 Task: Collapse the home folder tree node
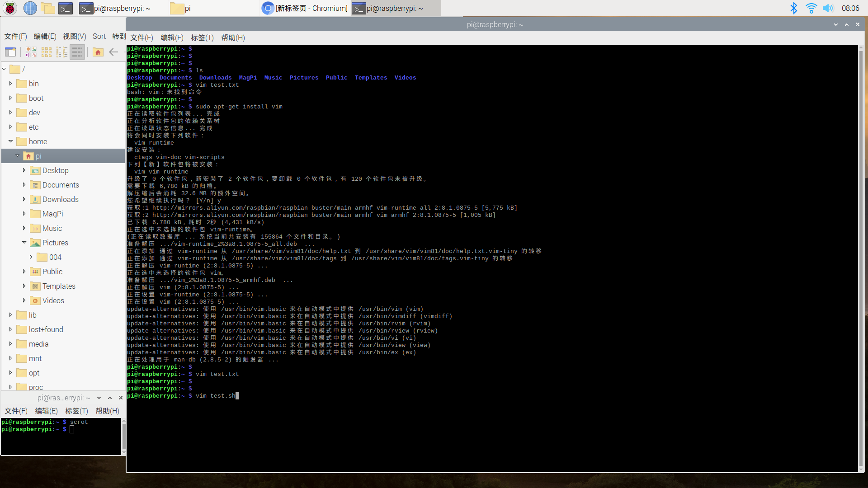click(10, 141)
